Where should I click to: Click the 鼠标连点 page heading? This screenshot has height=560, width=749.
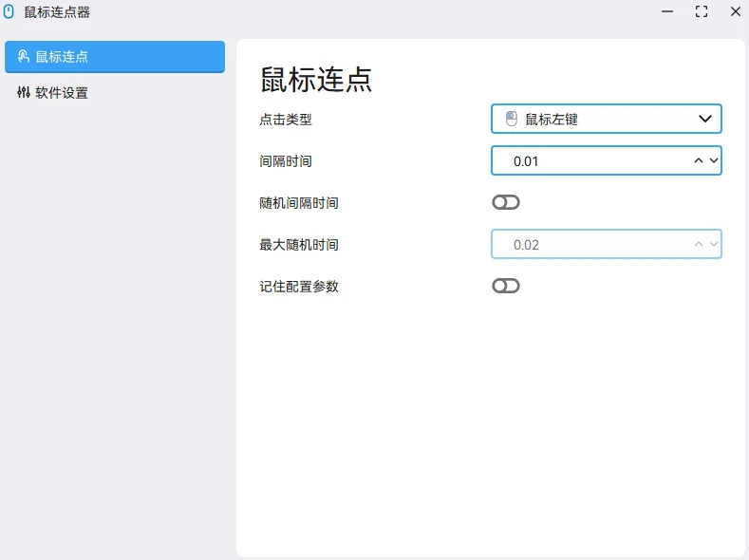[316, 79]
